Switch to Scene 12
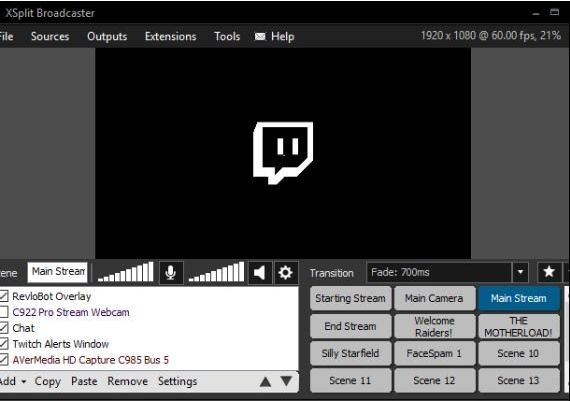Viewport: 570px width, 401px height. [434, 380]
